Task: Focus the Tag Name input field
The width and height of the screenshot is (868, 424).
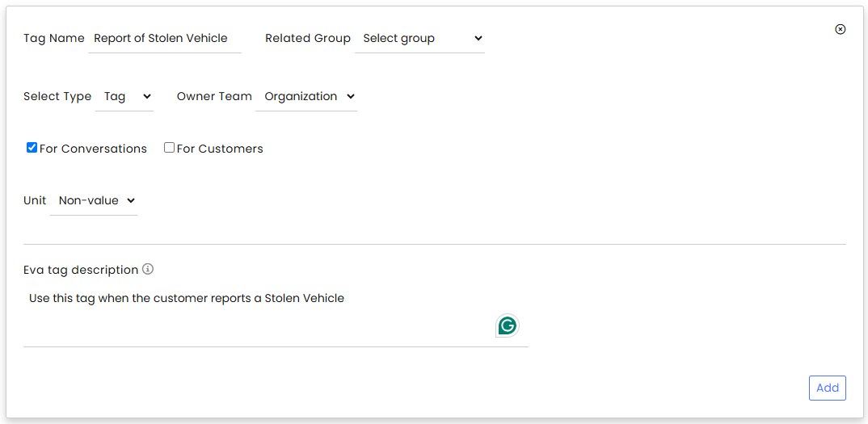Action: (165, 38)
